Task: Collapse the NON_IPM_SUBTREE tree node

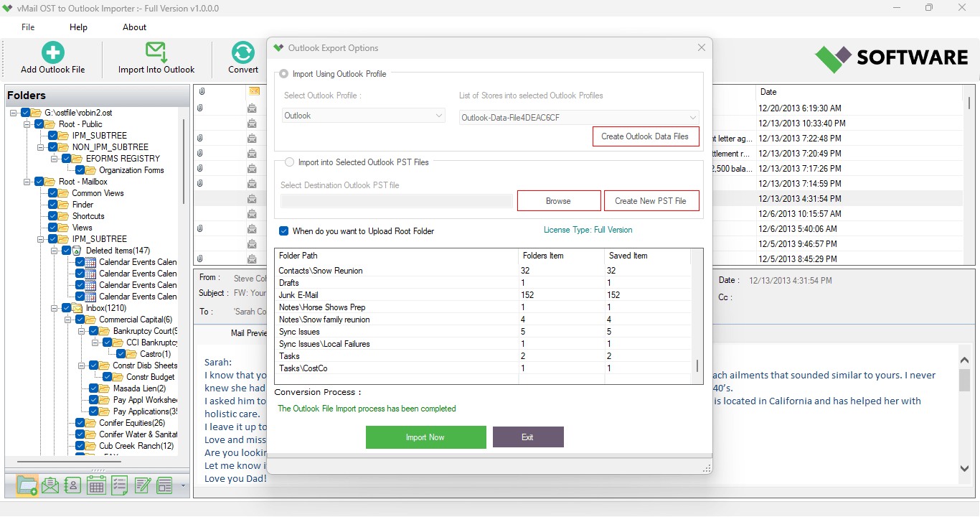Action: click(x=40, y=147)
